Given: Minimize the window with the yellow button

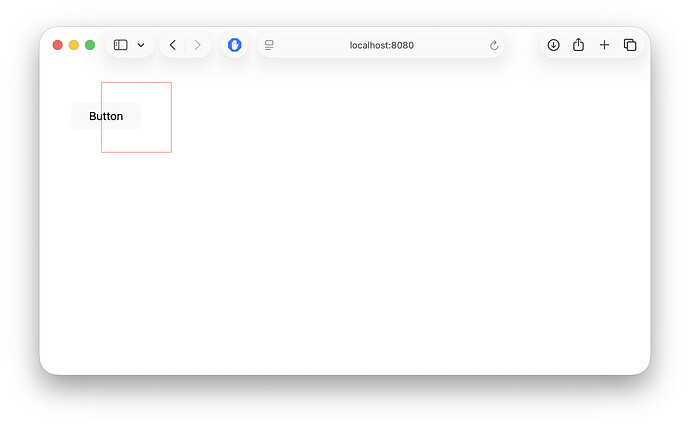Looking at the screenshot, I should [73, 45].
